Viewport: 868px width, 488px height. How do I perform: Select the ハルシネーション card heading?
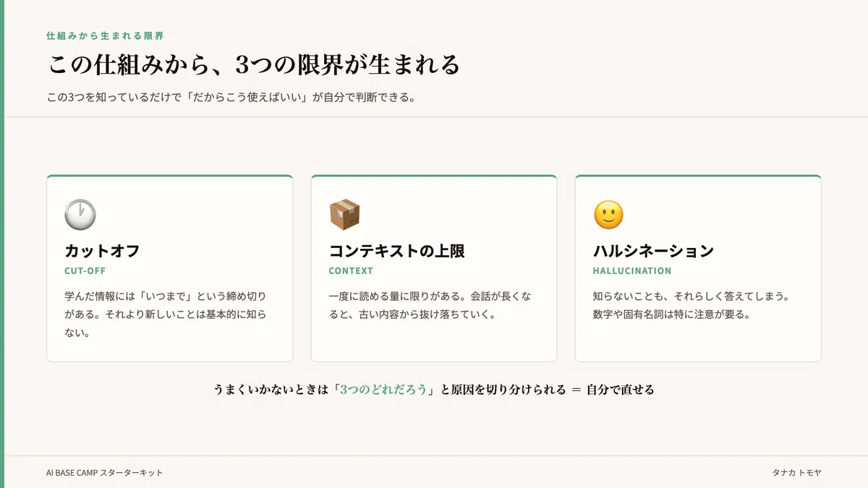(x=653, y=251)
